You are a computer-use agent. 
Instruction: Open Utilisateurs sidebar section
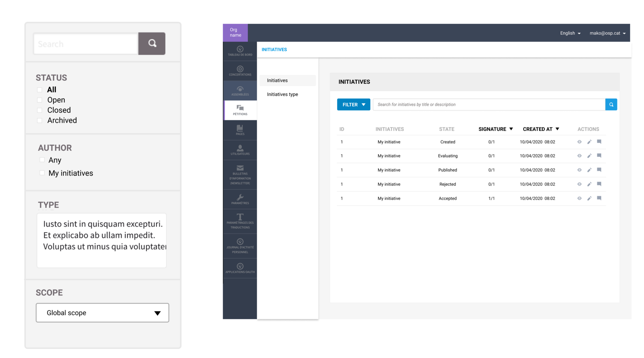(x=240, y=150)
